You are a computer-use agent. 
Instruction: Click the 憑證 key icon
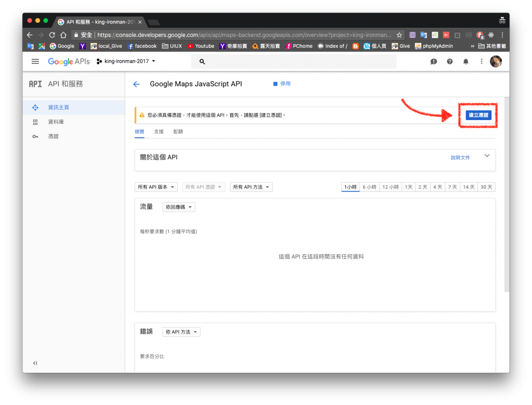pos(35,136)
